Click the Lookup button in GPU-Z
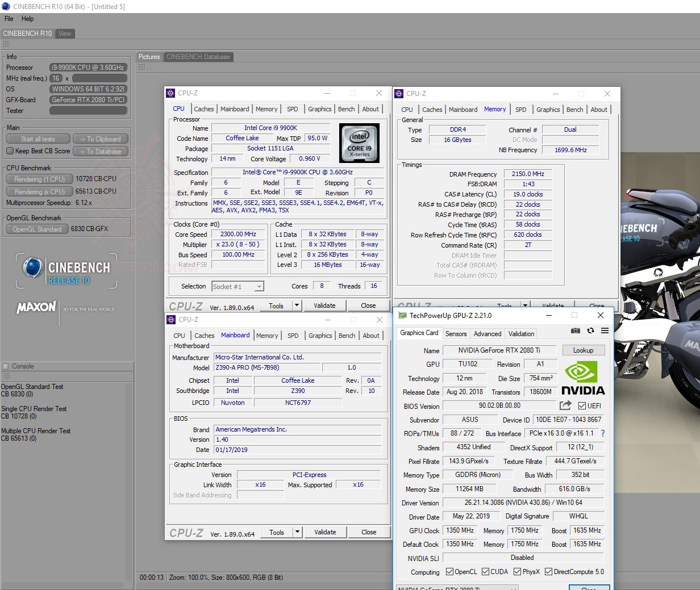Viewport: 700px width, 590px height. 584,350
